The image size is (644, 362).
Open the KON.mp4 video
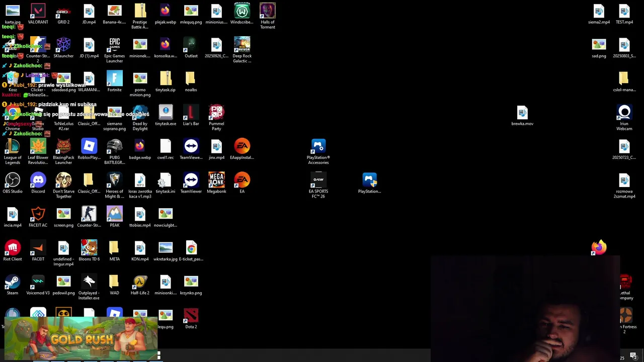[x=140, y=250]
